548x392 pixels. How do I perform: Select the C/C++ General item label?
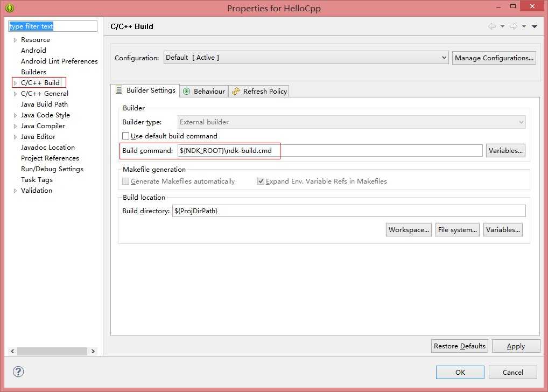[x=44, y=93]
